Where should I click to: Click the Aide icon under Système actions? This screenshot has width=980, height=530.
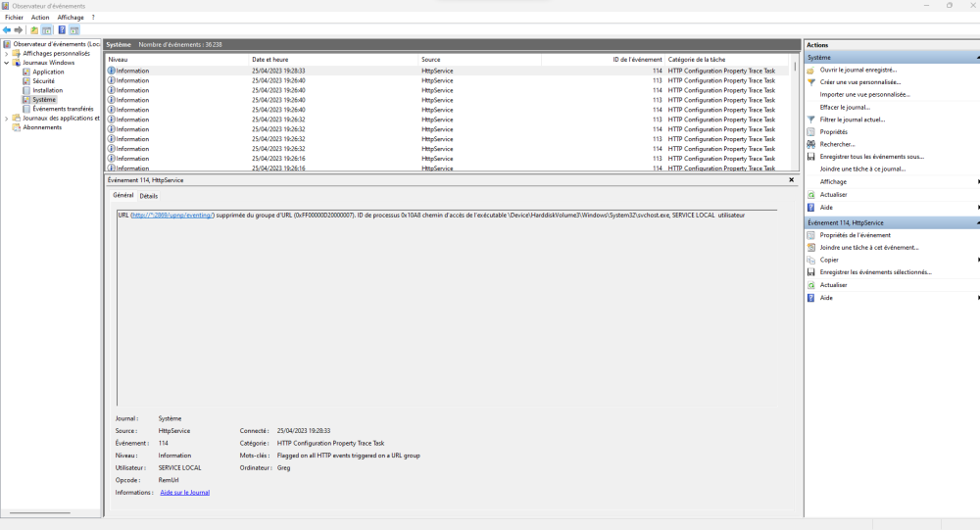pyautogui.click(x=811, y=208)
